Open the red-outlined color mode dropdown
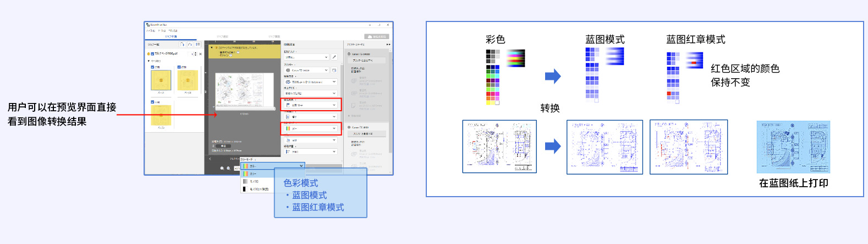 pyautogui.click(x=311, y=128)
